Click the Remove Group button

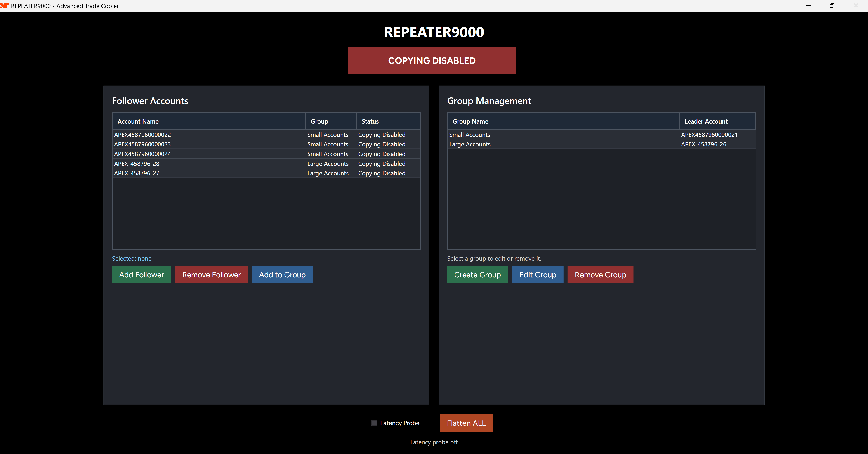point(600,275)
